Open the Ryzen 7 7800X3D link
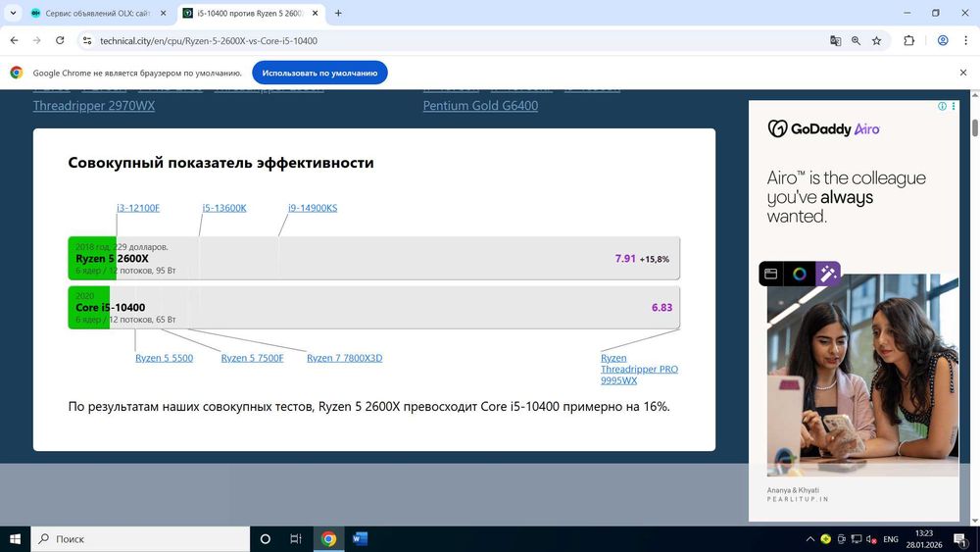980x552 pixels. click(x=344, y=358)
